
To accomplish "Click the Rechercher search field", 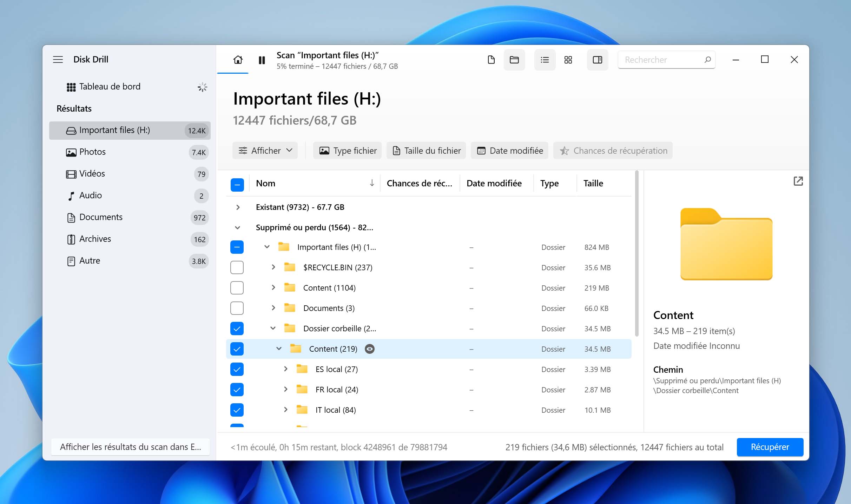I will [x=666, y=60].
